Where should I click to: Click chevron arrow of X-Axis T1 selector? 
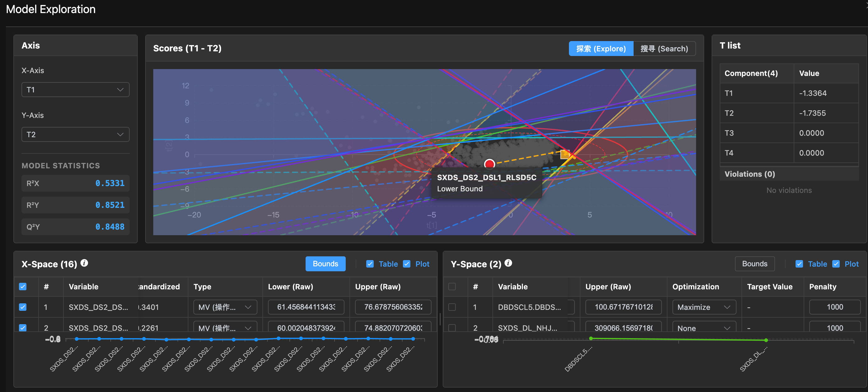[x=120, y=90]
